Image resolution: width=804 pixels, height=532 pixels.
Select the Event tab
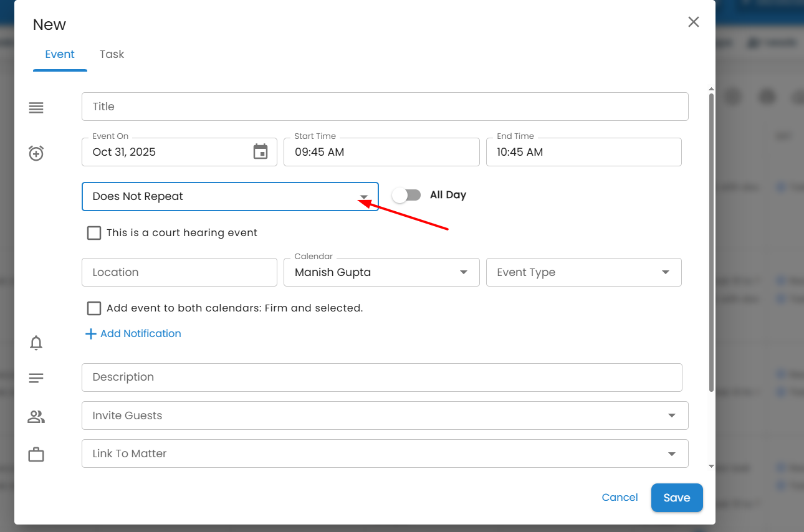[x=60, y=54]
